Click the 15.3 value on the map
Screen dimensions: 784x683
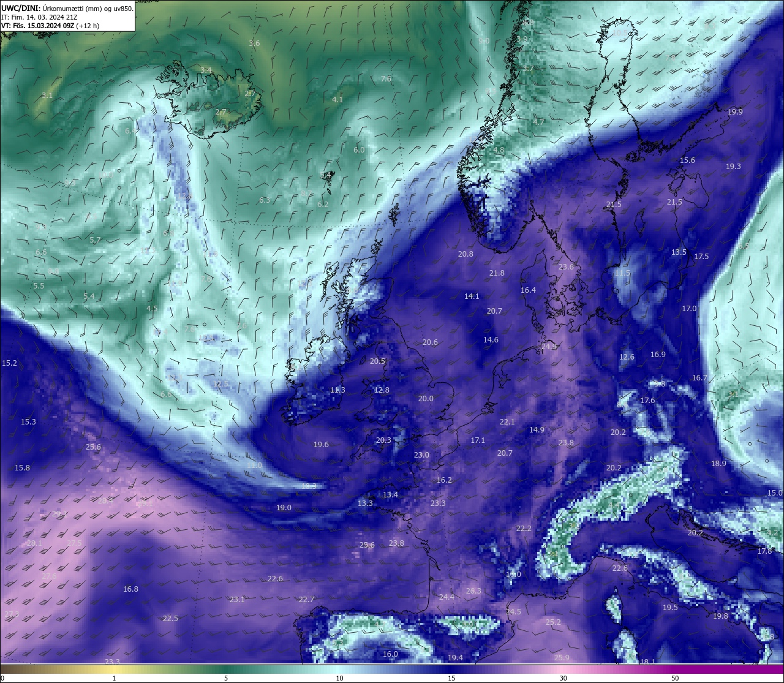tap(28, 422)
